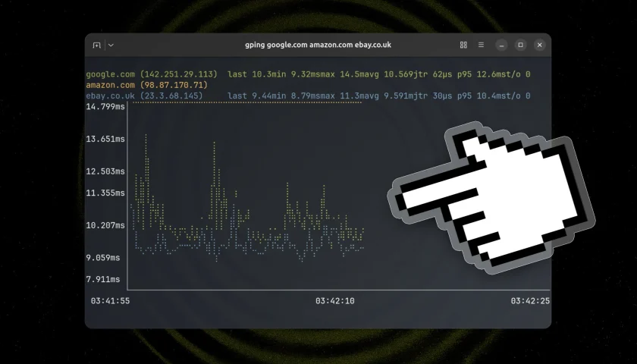
Task: Click the 7.911ms axis label
Action: coord(103,280)
